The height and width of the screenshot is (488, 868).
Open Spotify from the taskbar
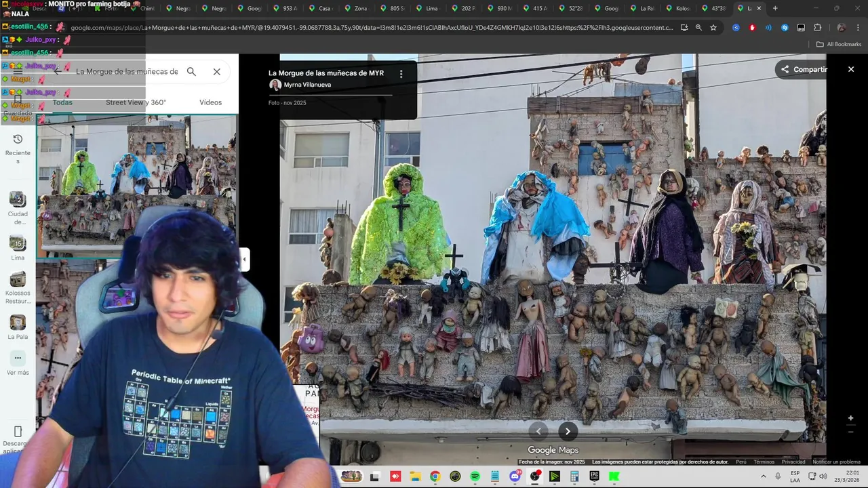[x=475, y=476]
